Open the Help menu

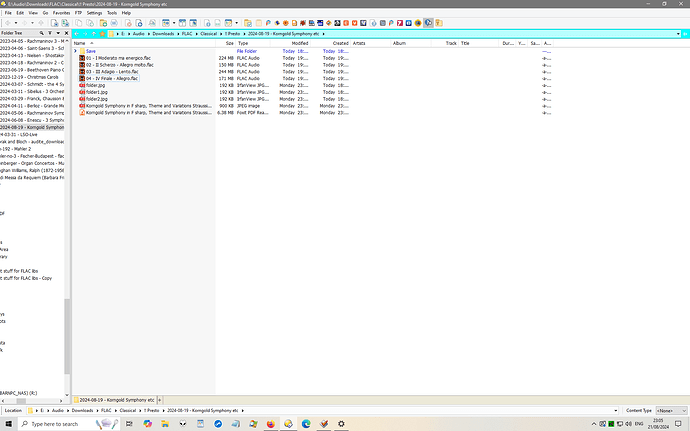(126, 13)
